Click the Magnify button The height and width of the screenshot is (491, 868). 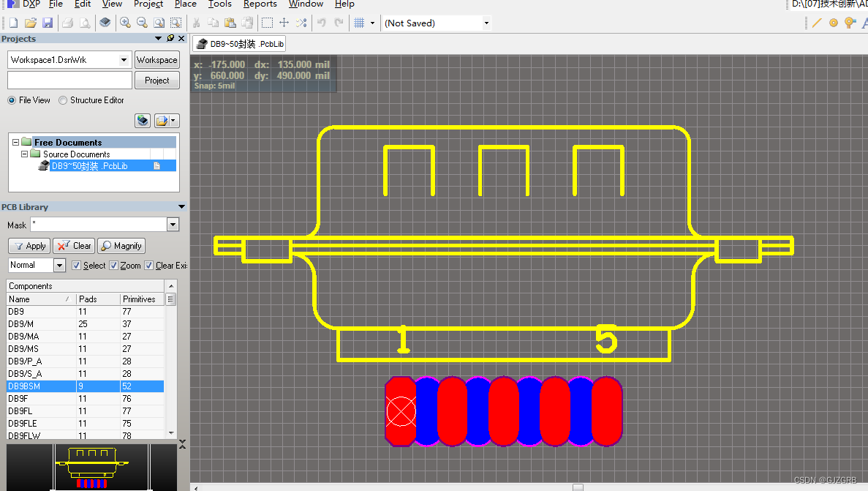click(122, 246)
